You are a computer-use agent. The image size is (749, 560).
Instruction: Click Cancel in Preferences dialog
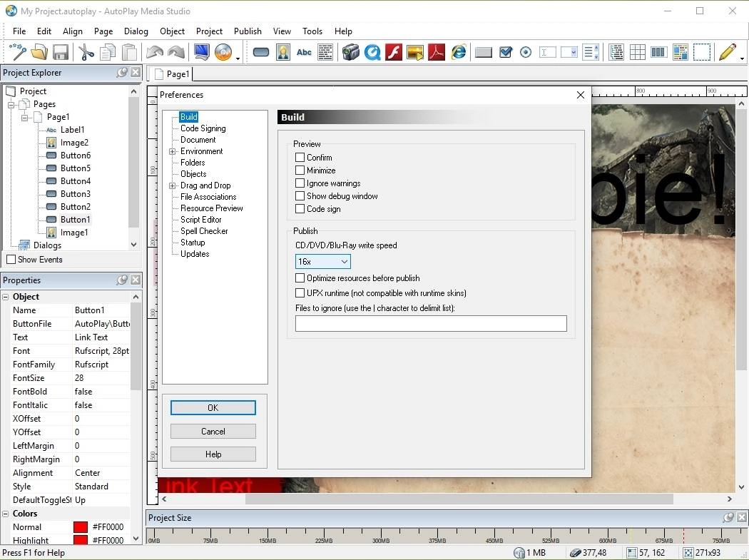tap(213, 431)
